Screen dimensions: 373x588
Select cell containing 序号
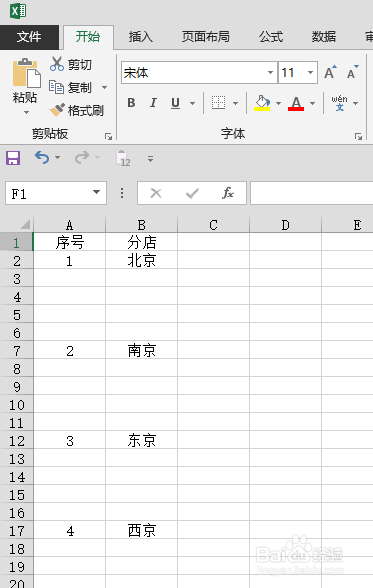[x=69, y=242]
